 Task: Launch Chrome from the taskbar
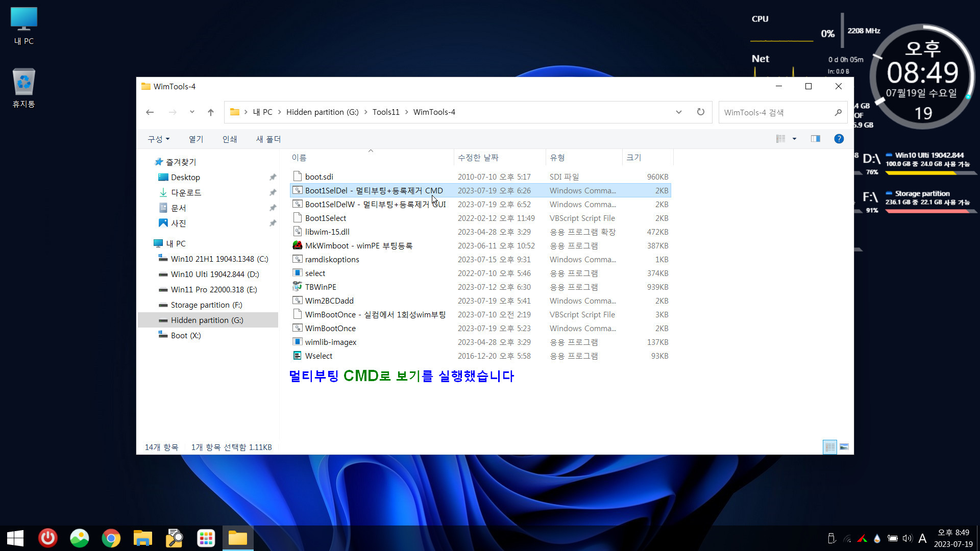pos(111,538)
